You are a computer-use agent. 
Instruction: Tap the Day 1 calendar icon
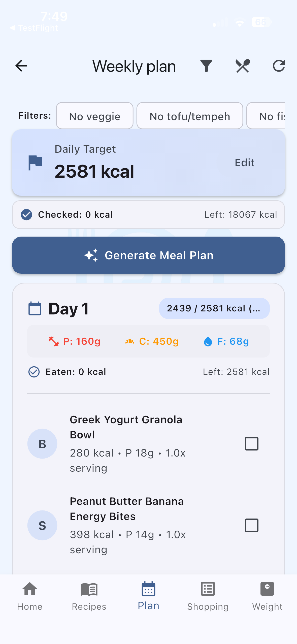pos(35,308)
